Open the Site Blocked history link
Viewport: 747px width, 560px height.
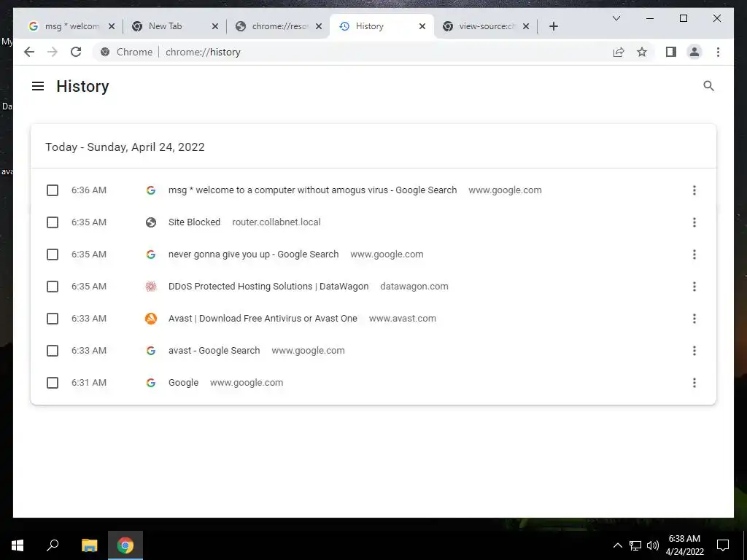pos(194,222)
